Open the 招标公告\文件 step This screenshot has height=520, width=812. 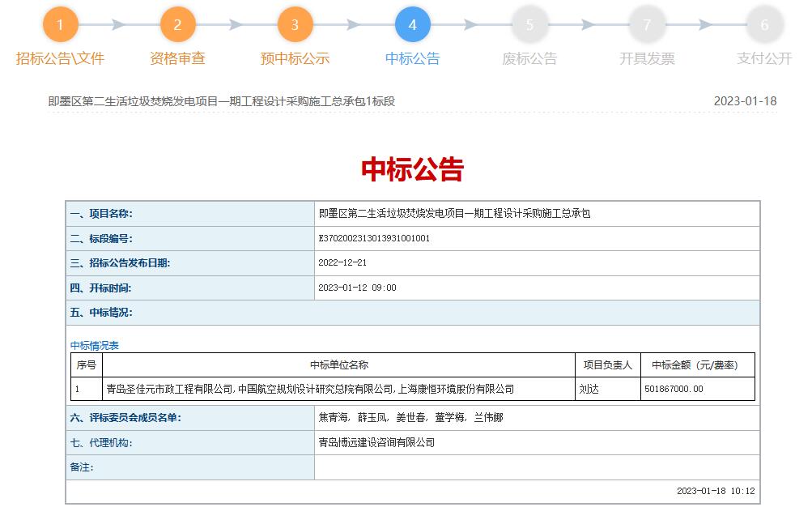point(60,58)
